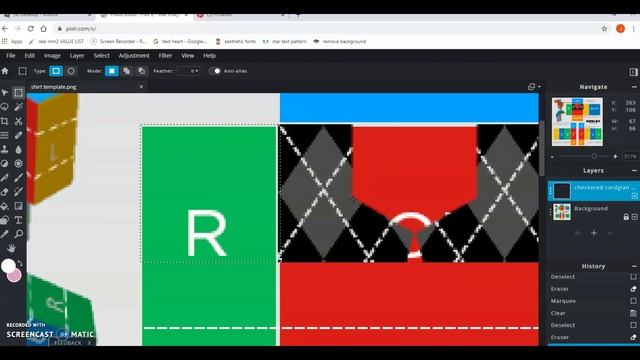Open the Image menu
Viewport: 640px width, 360px height.
(x=52, y=56)
